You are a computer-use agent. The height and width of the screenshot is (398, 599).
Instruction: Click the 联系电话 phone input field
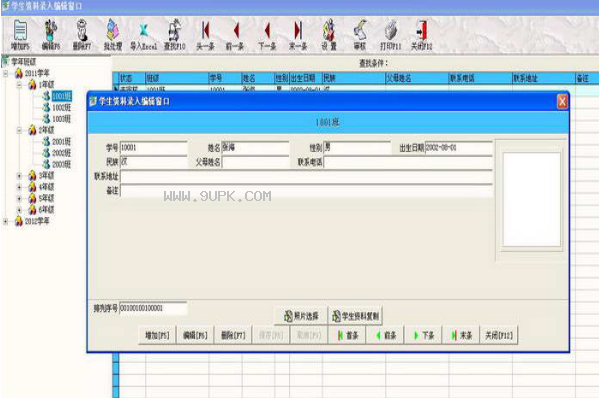408,162
